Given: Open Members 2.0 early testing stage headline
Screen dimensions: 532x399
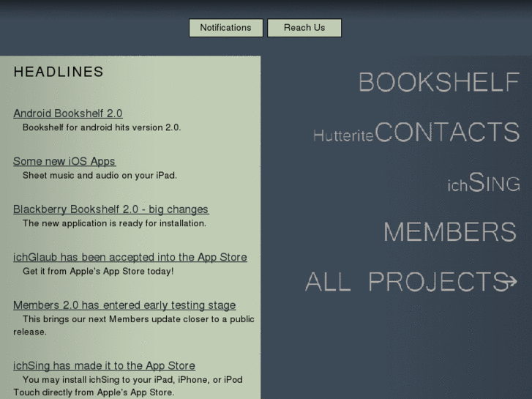Looking at the screenshot, I should pyautogui.click(x=124, y=305).
